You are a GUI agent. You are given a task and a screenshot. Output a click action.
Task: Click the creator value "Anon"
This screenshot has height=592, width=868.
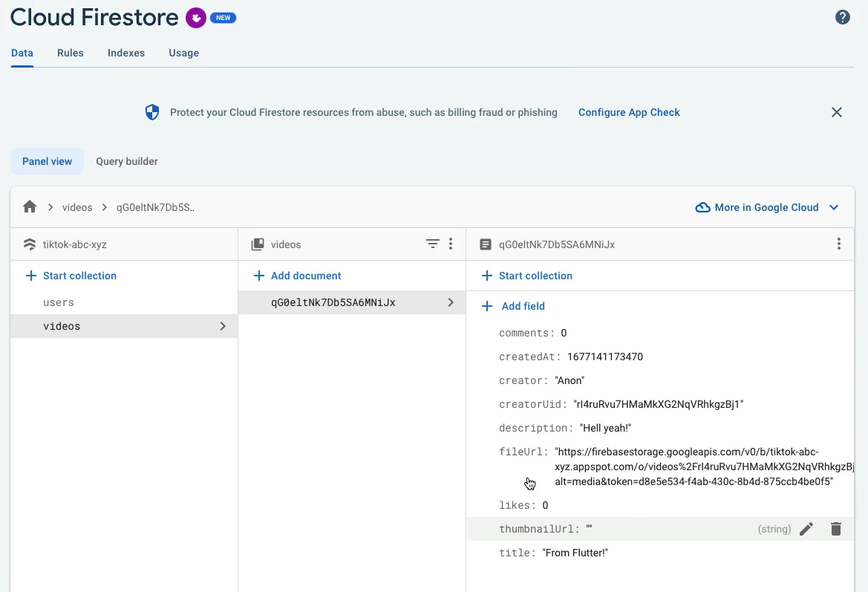[570, 380]
